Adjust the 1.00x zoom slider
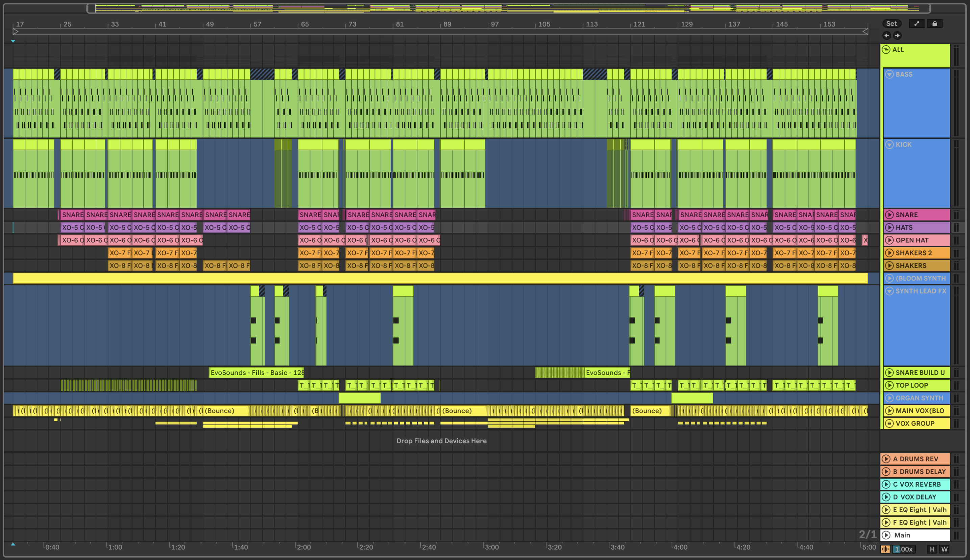Image resolution: width=970 pixels, height=560 pixels. click(903, 549)
